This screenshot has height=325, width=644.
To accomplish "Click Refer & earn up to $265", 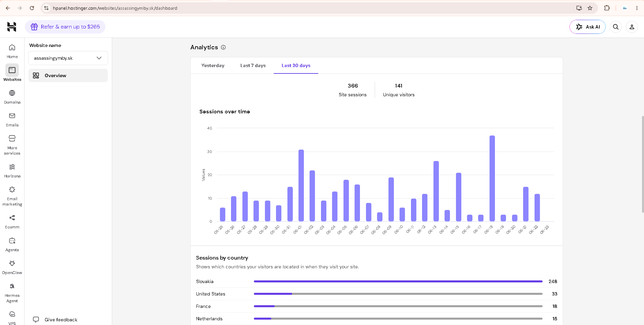I will coord(65,27).
